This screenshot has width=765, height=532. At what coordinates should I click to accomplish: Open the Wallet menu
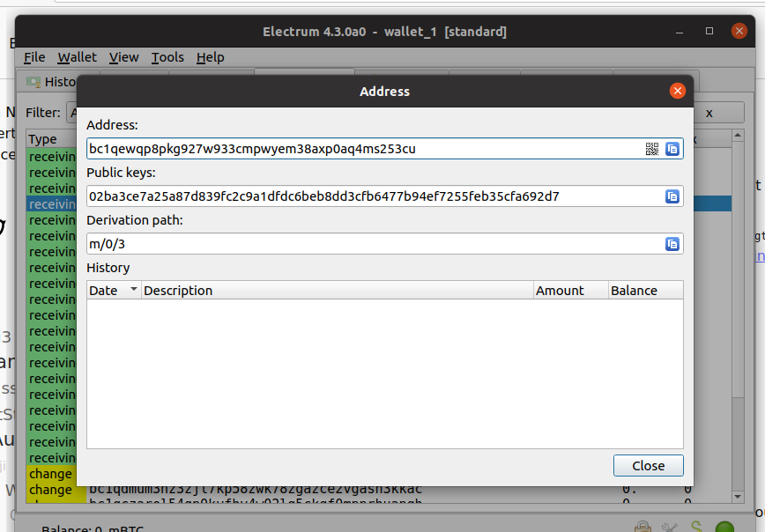77,57
